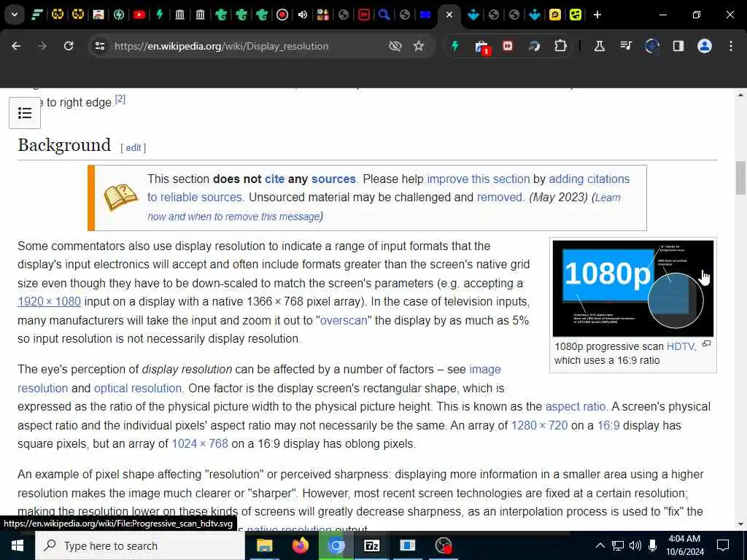
Task: Open the 'sources' link in the notice
Action: click(x=333, y=179)
